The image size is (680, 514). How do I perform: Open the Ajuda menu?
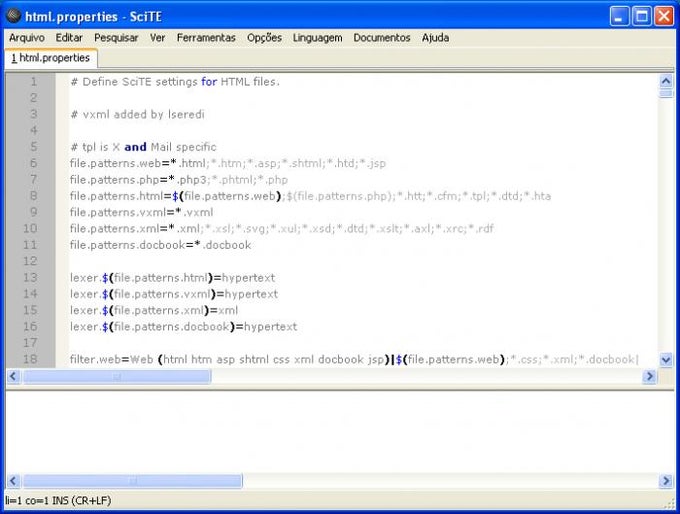(435, 38)
